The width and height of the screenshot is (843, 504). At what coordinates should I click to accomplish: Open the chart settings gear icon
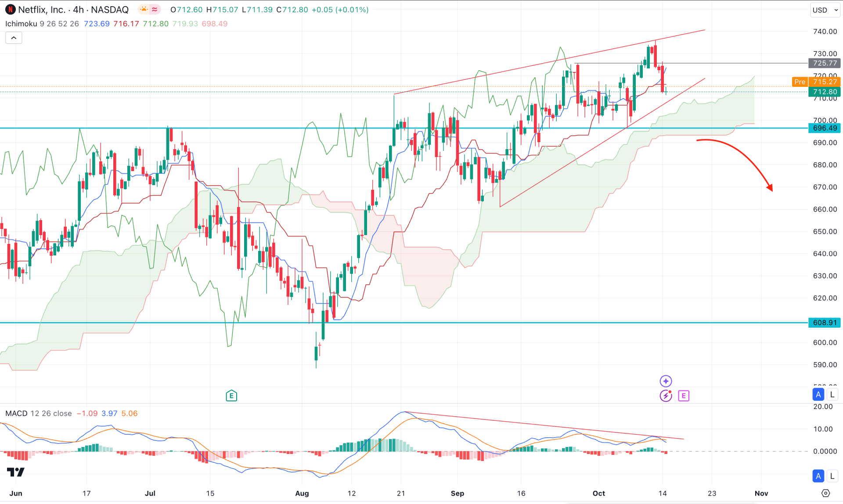(x=825, y=493)
